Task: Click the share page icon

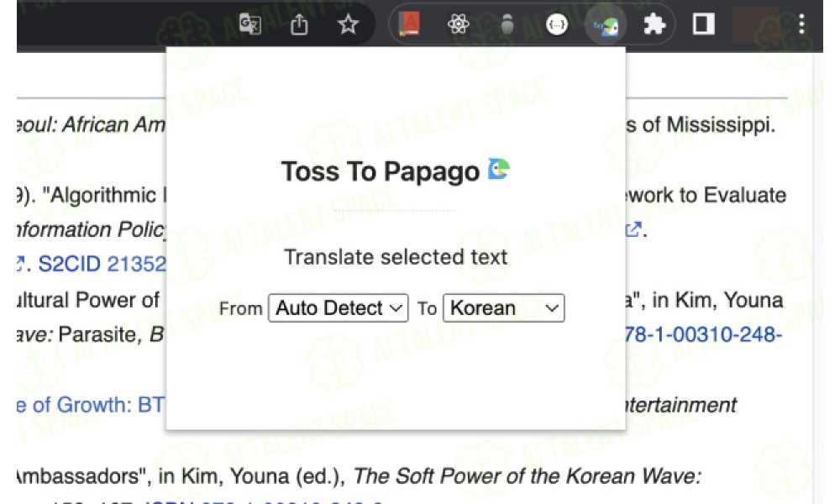Action: click(x=299, y=24)
